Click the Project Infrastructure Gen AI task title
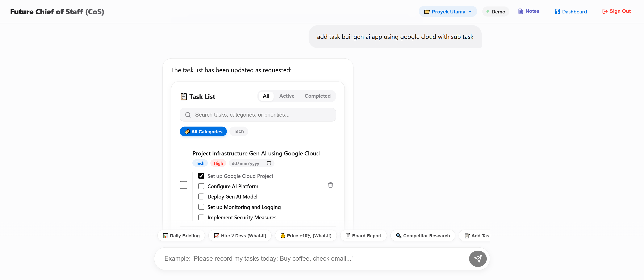The image size is (644, 280). (256, 154)
